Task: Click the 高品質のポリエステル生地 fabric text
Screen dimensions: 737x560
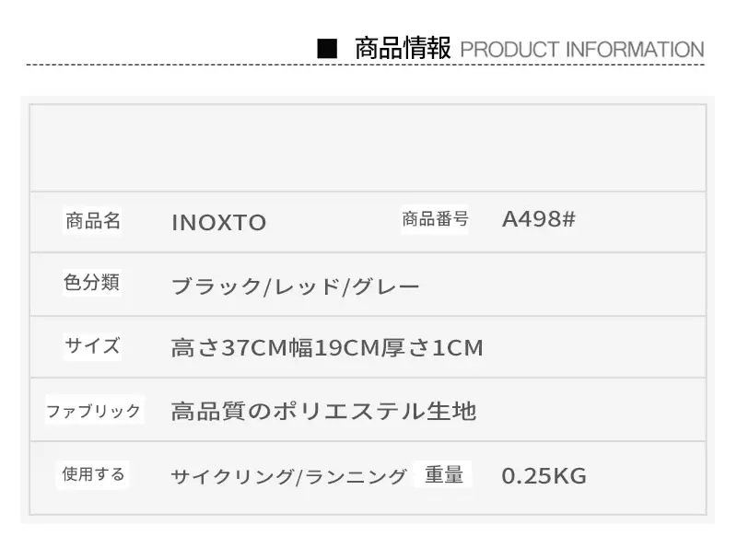Action: (323, 411)
